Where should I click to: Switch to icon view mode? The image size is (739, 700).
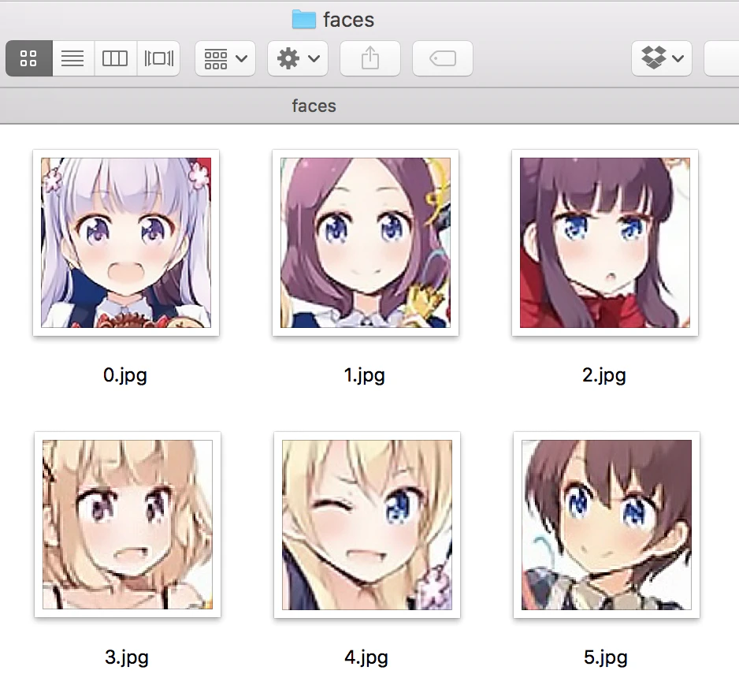[x=28, y=58]
